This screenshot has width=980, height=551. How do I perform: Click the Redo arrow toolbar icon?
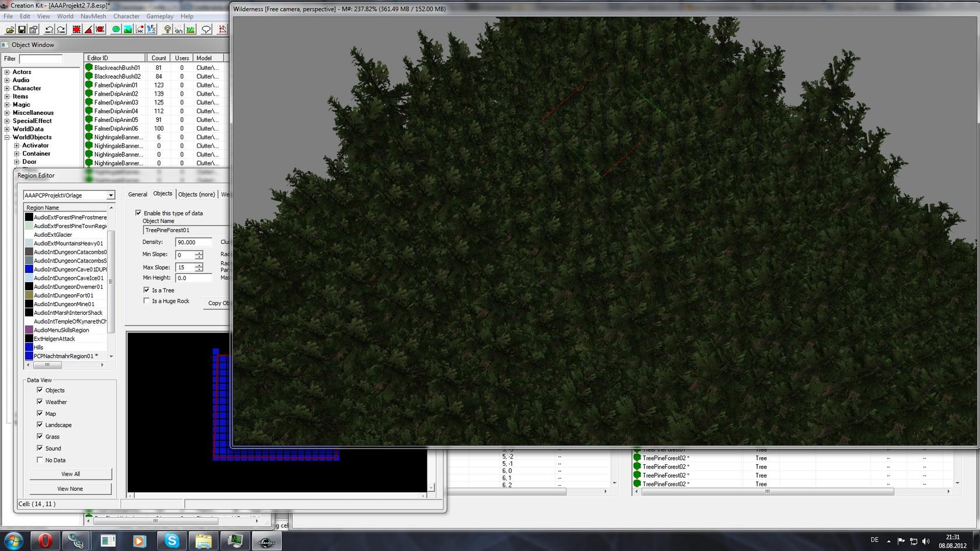(x=61, y=30)
